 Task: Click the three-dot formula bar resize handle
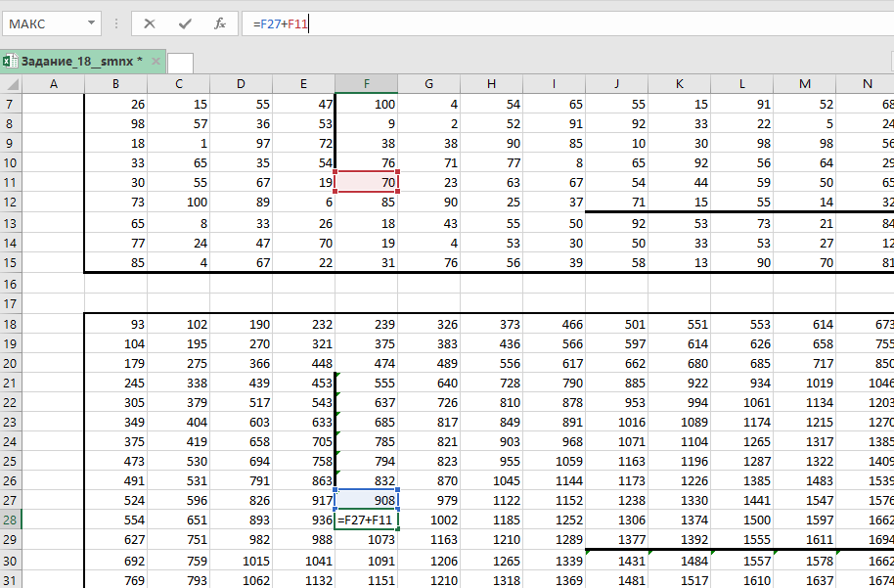point(116,23)
